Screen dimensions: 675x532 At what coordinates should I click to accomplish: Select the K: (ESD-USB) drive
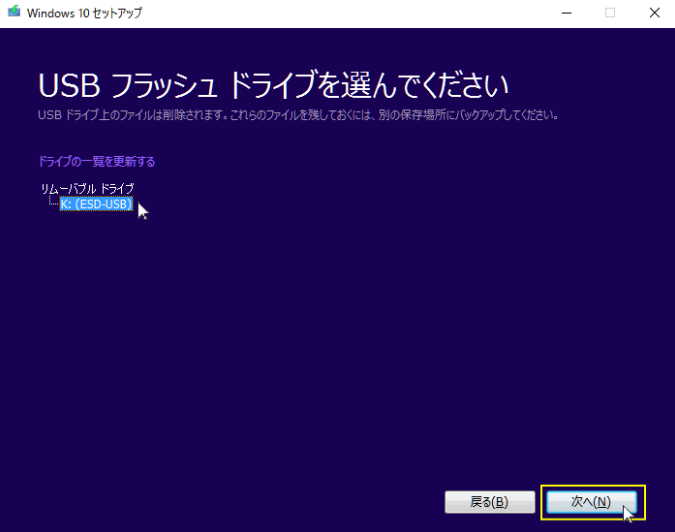96,204
